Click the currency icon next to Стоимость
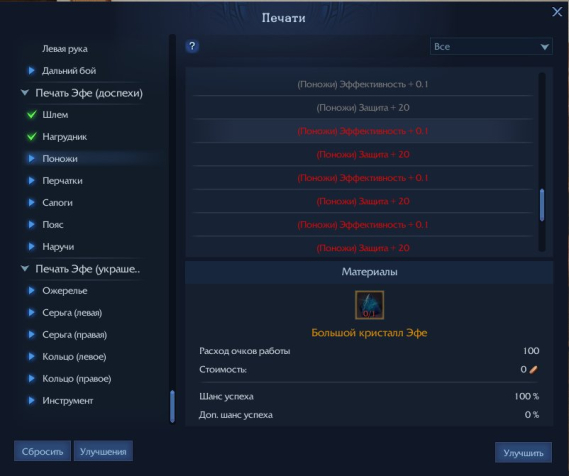The width and height of the screenshot is (569, 476). click(x=533, y=369)
